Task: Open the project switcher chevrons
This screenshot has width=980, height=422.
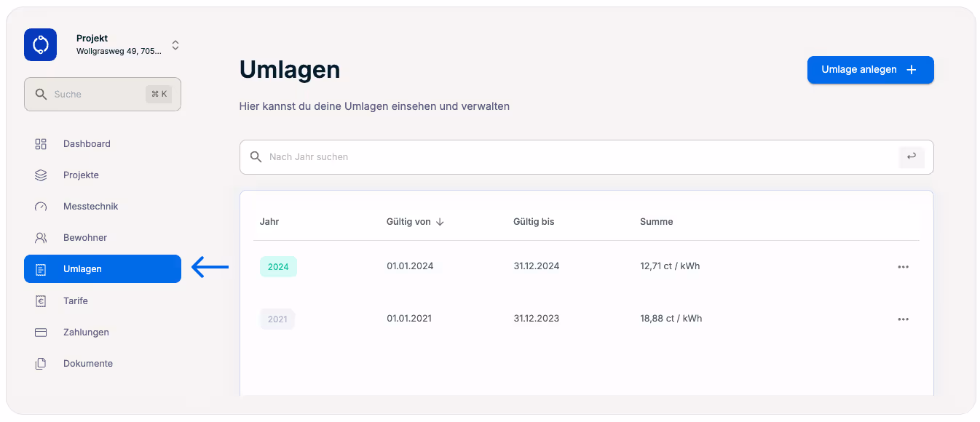Action: 175,45
